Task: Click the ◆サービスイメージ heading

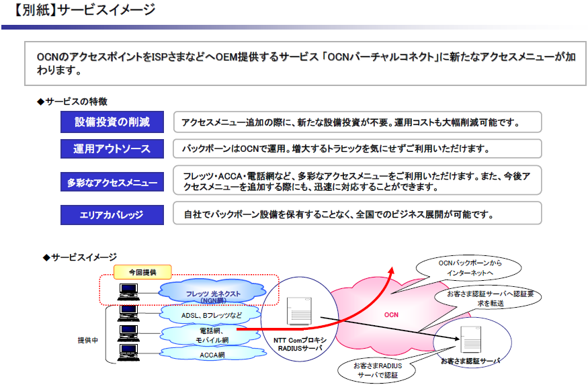Action: coord(79,257)
